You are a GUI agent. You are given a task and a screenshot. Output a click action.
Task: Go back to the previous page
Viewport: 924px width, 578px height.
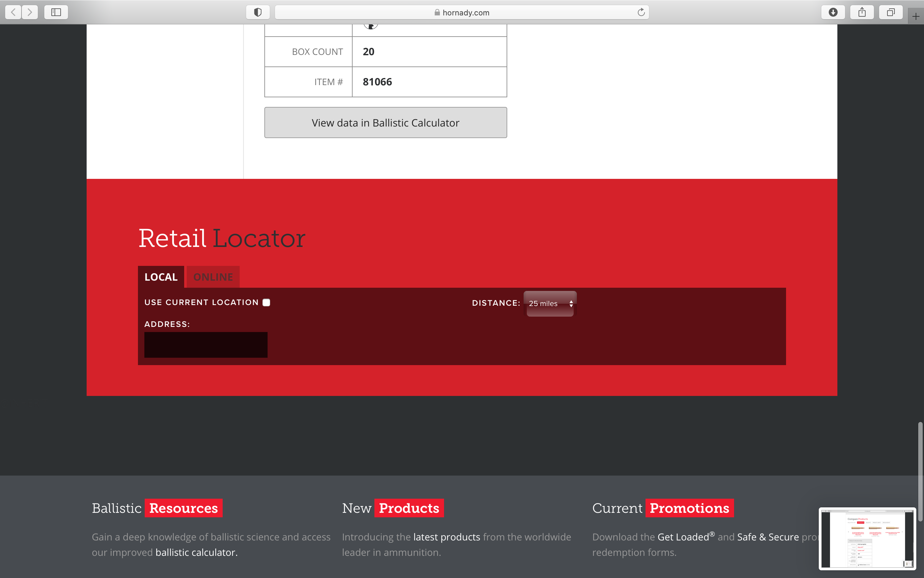pyautogui.click(x=13, y=12)
